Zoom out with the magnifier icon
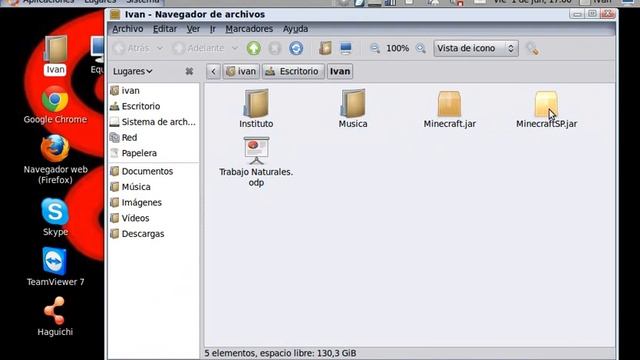The width and height of the screenshot is (640, 360). point(374,48)
